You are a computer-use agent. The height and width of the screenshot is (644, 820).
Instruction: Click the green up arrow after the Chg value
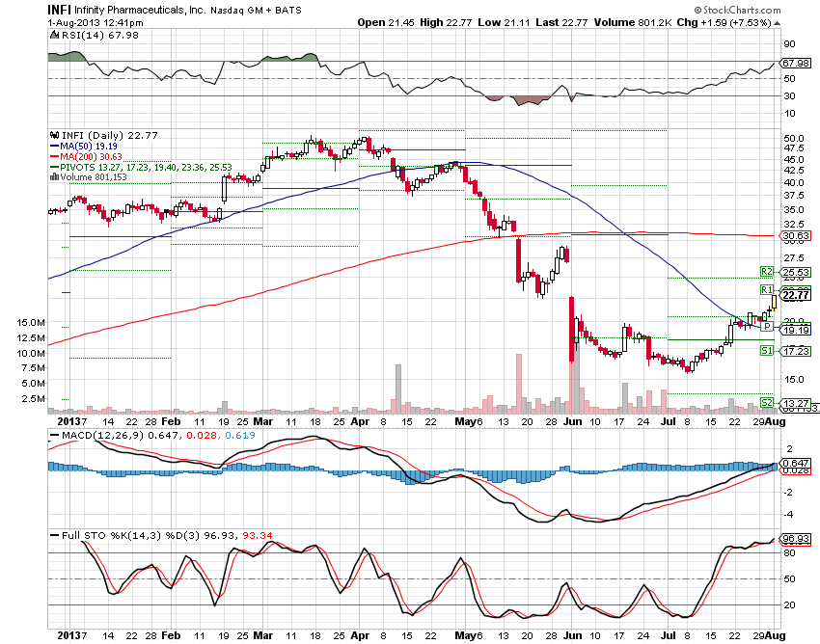click(x=778, y=23)
